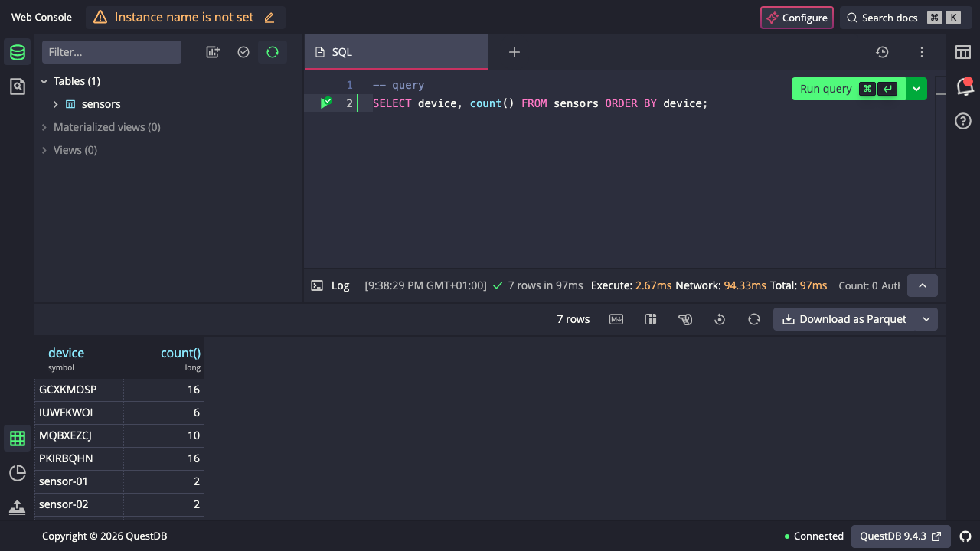
Task: Add a new SQL tab
Action: coord(514,52)
